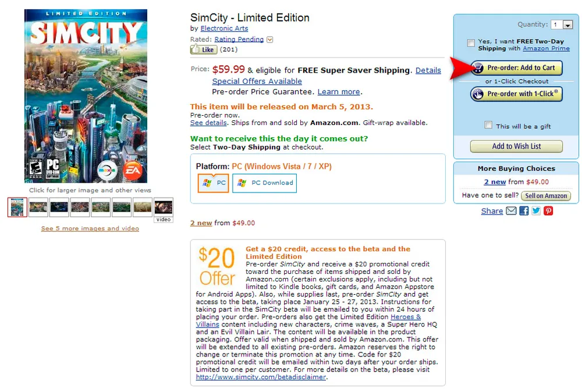Screen dimensions: 582x392
Task: Expand the Rating Pending dropdown arrow
Action: (x=269, y=40)
